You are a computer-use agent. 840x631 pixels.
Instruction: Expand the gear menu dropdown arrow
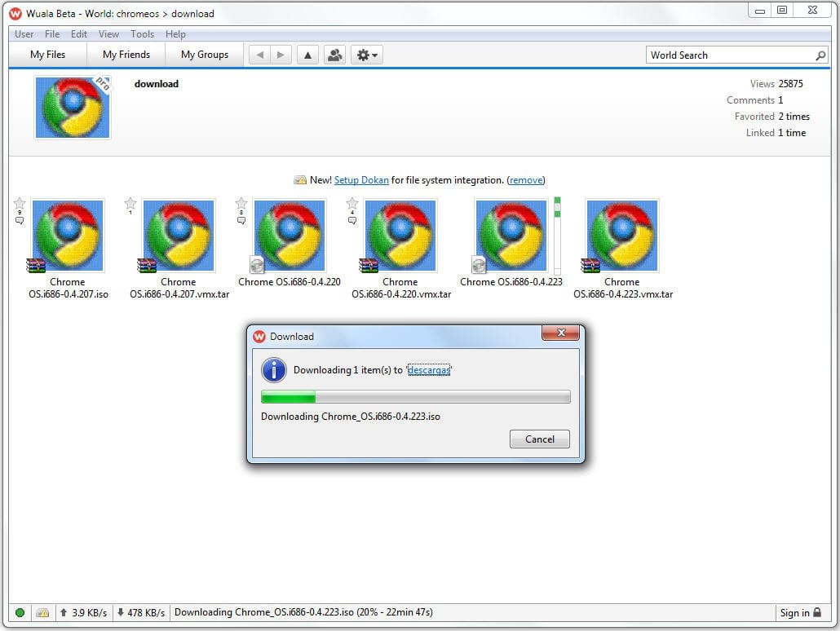tap(374, 55)
